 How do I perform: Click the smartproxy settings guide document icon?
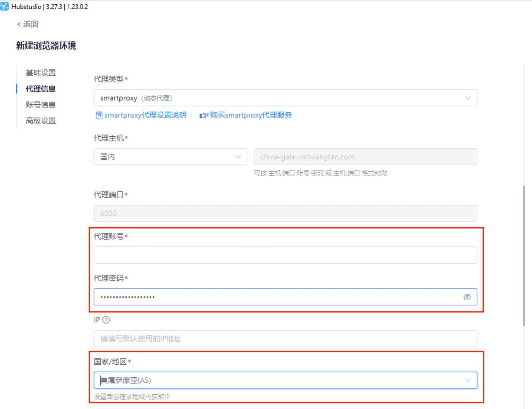99,115
